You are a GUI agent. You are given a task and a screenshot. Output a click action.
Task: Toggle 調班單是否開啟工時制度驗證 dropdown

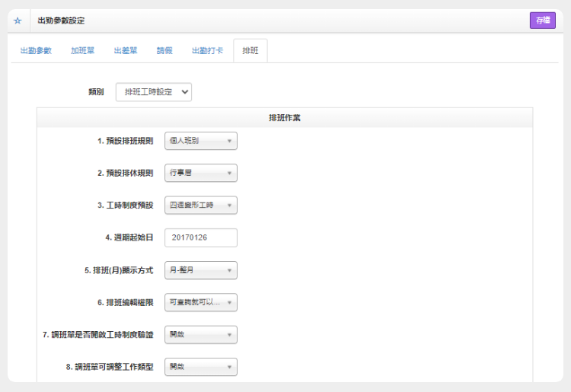click(200, 335)
